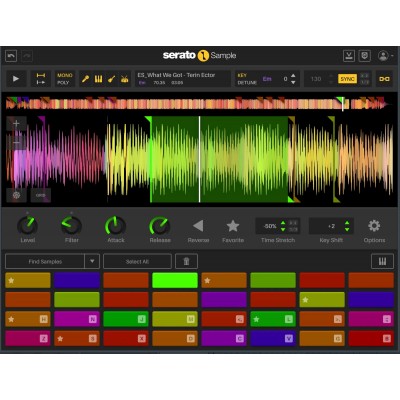
Task: Toggle the Favorite star
Action: 233,226
